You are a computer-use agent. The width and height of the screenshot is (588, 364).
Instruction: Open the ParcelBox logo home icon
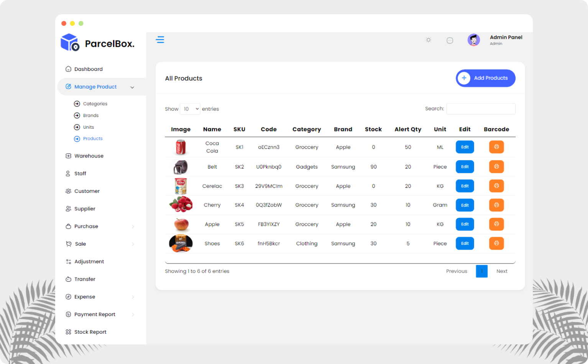click(x=69, y=43)
